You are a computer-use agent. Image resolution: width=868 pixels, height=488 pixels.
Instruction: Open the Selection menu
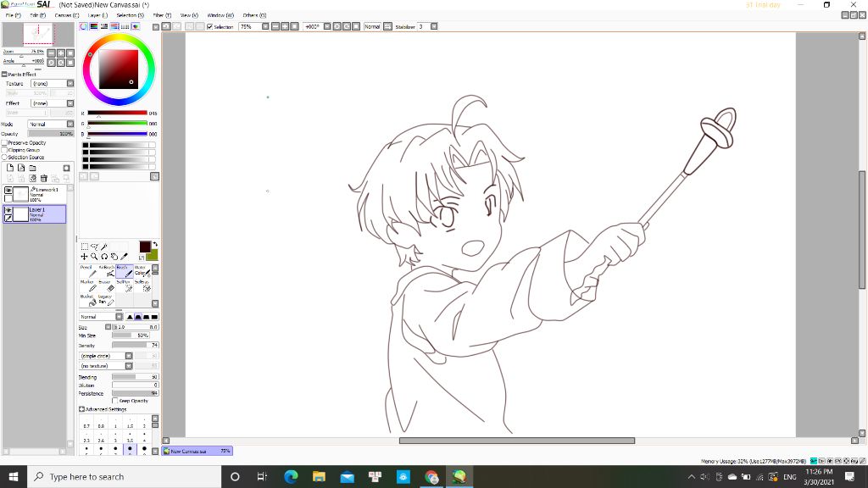click(130, 15)
